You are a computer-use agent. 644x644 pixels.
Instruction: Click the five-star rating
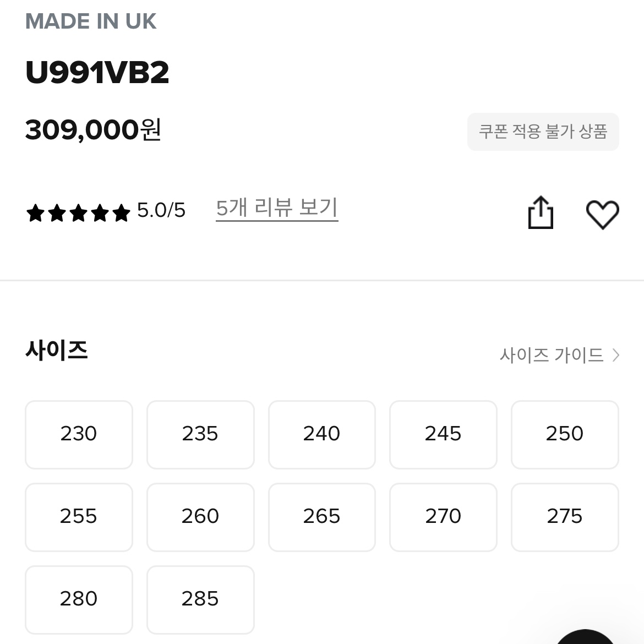tap(78, 213)
